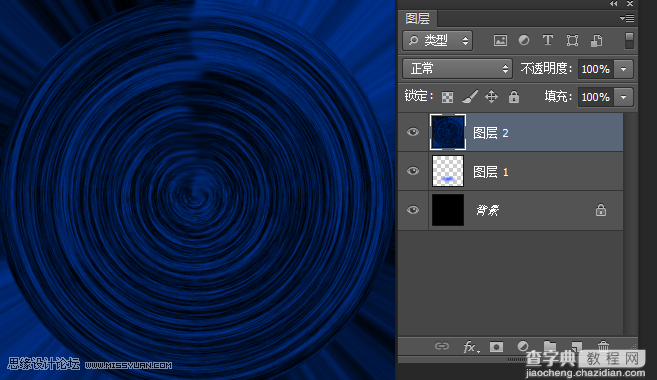Create new fill or adjustment layer

pos(522,346)
